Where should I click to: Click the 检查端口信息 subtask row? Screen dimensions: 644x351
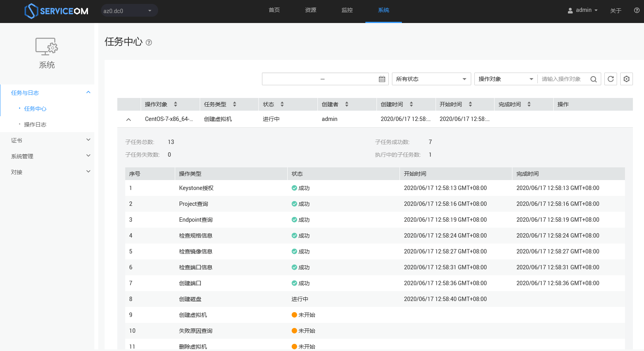[375, 267]
